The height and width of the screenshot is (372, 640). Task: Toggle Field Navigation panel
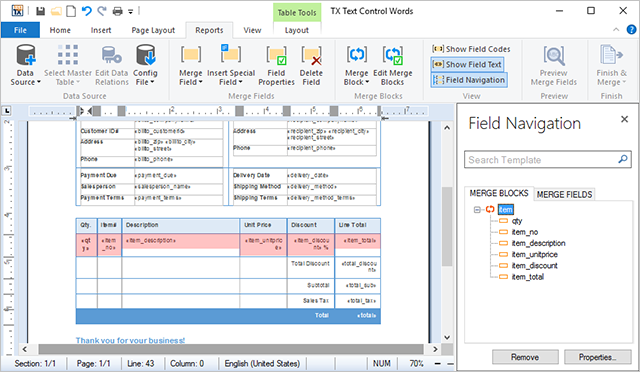tap(469, 80)
